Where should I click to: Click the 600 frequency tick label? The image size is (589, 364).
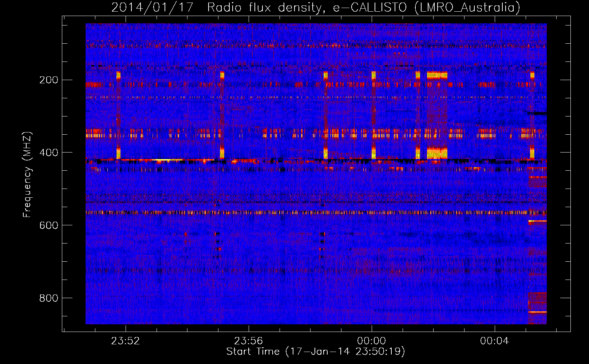(x=49, y=225)
